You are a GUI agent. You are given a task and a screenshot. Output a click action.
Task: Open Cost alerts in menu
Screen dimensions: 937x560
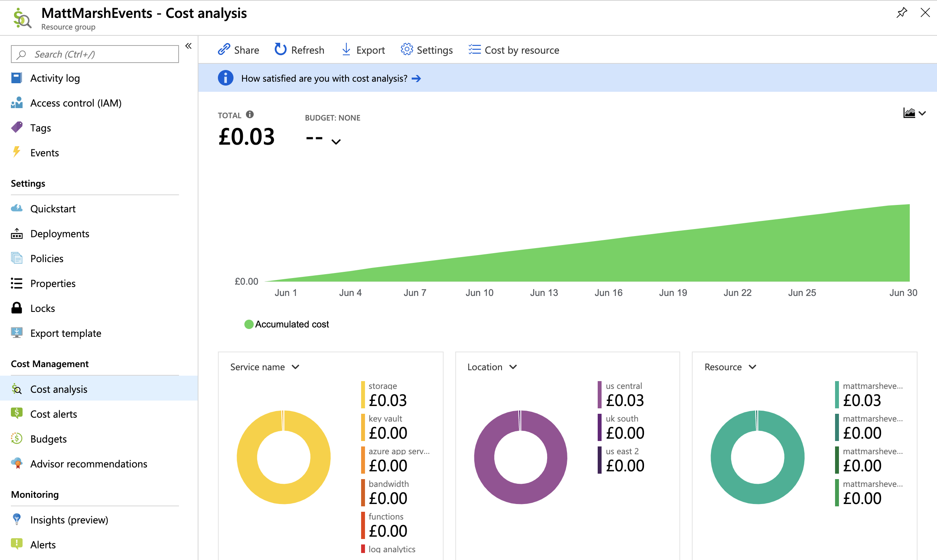tap(54, 414)
